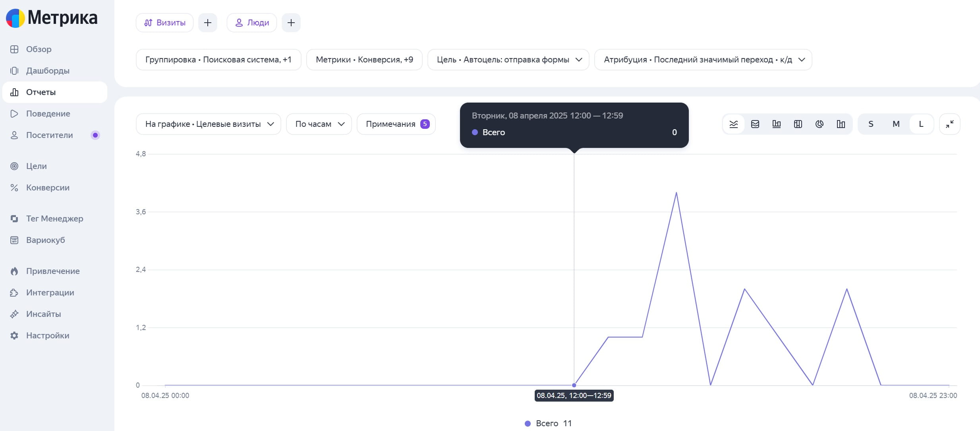
Task: Toggle the Всего series legend marker
Action: coord(528,423)
